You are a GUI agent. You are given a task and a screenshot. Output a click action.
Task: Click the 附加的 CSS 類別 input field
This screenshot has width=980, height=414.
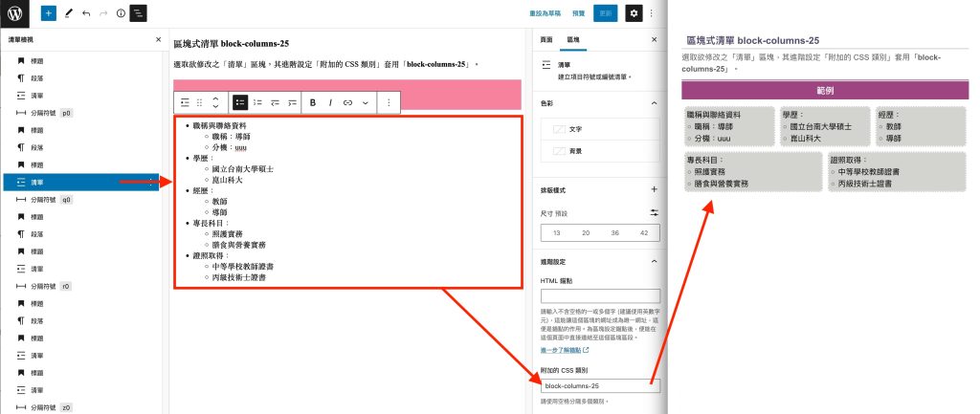[600, 386]
